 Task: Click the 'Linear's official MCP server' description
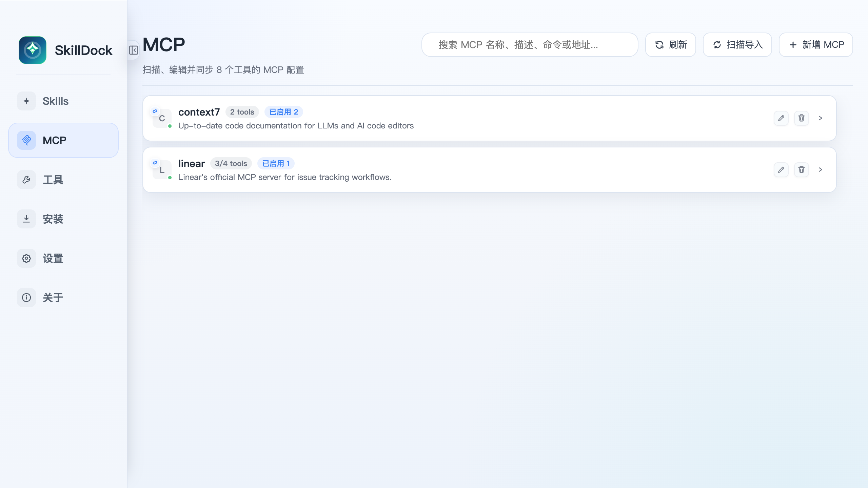[x=285, y=177]
